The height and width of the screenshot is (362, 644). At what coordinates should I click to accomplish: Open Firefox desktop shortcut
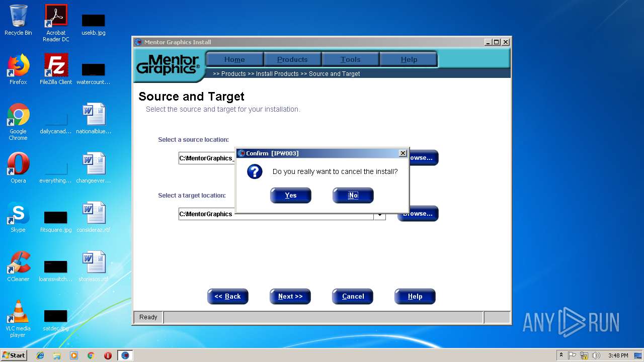tap(18, 69)
